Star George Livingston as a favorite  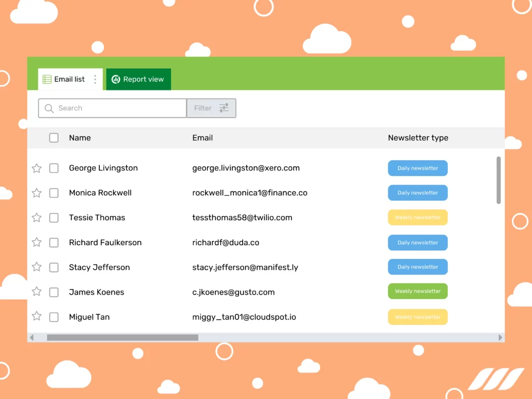(x=36, y=168)
